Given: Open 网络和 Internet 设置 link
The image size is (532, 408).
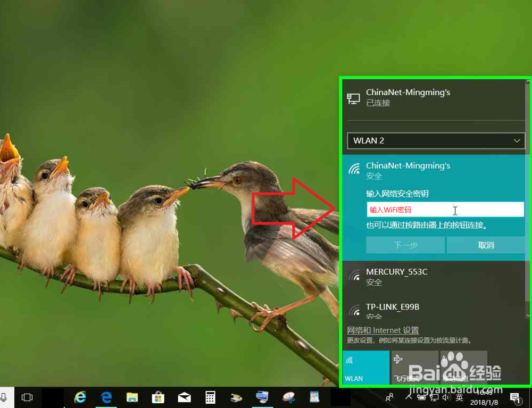Looking at the screenshot, I should pyautogui.click(x=383, y=330).
